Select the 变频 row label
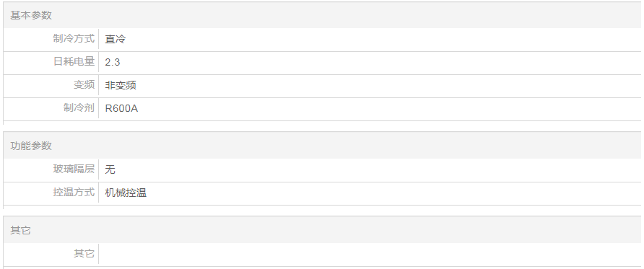This screenshot has width=644, height=269. click(84, 85)
